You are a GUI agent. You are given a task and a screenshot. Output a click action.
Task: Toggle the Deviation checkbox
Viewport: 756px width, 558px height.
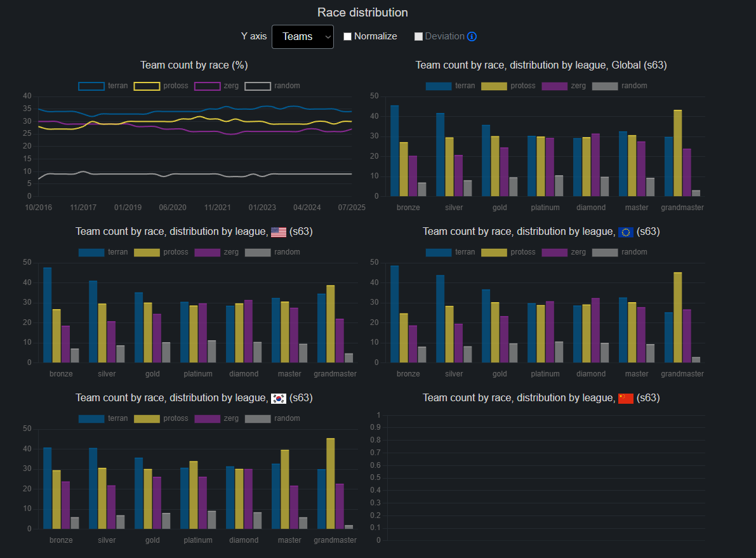click(418, 37)
